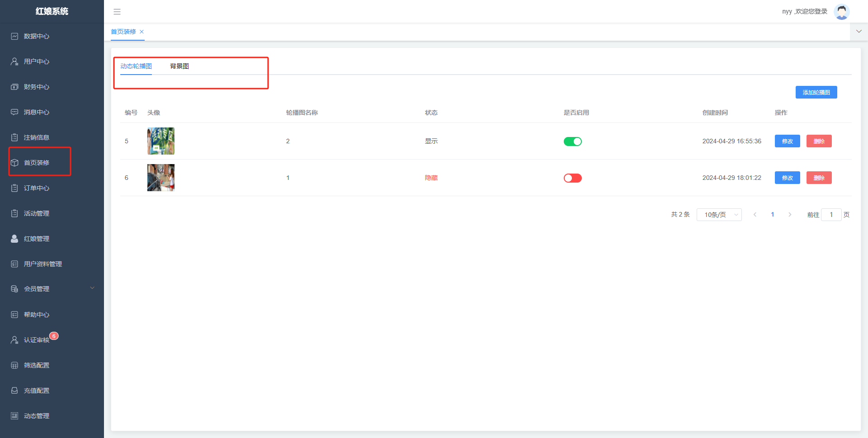Click the 添加轮播图 button

(x=816, y=92)
